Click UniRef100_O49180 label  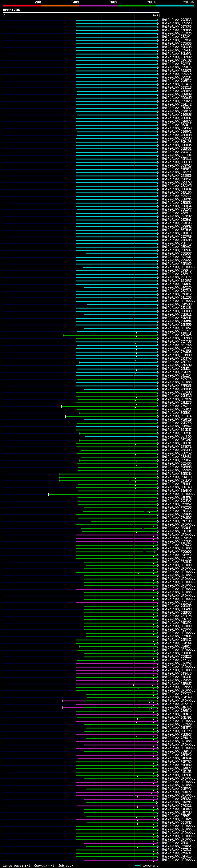point(177,192)
